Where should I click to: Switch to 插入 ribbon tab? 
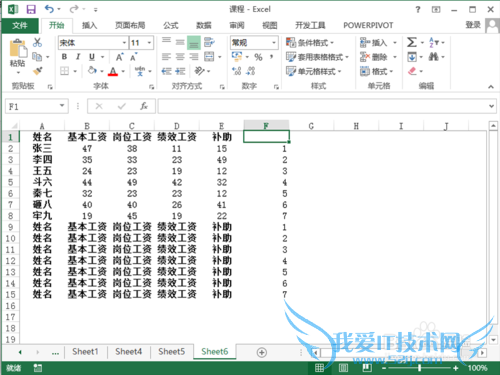point(89,25)
